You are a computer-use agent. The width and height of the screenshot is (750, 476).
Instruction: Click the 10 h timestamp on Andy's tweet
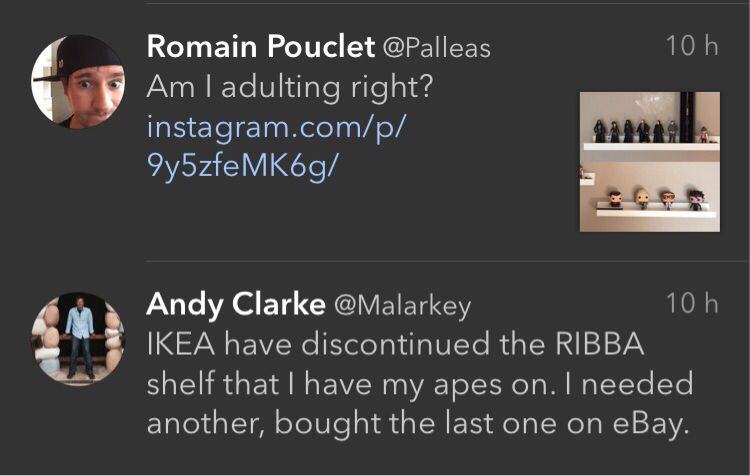coord(692,303)
